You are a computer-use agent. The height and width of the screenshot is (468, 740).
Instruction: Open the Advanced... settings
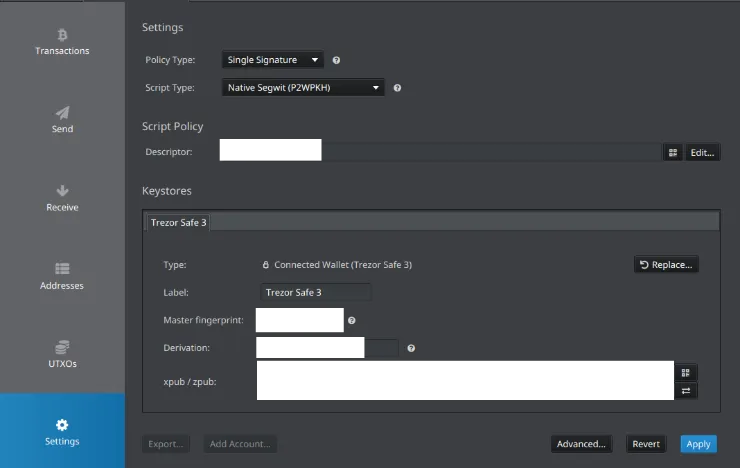pyautogui.click(x=581, y=444)
